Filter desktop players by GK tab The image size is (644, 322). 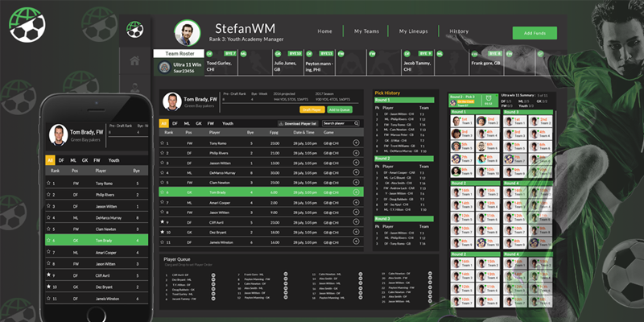[198, 123]
